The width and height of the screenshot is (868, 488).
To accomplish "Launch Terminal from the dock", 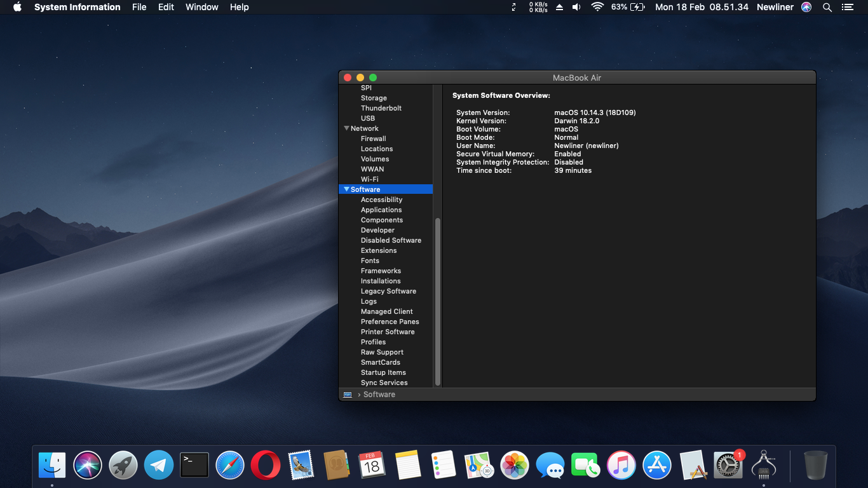I will [x=194, y=465].
